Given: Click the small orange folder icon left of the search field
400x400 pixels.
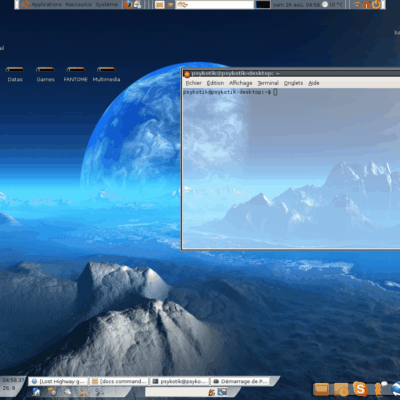Looking at the screenshot, I should [x=170, y=5].
